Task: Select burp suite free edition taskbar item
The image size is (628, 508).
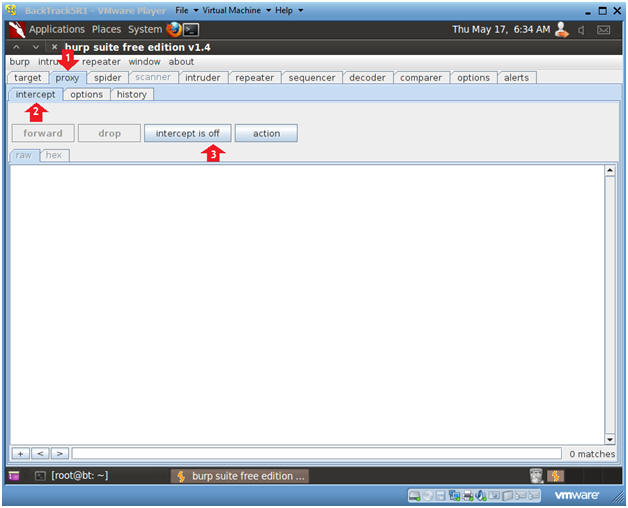Action: (240, 476)
